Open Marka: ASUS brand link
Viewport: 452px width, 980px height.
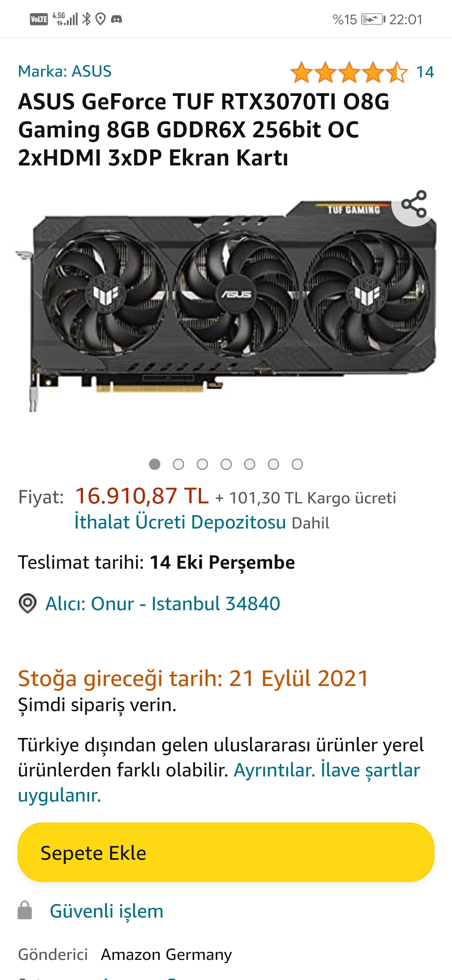pyautogui.click(x=65, y=71)
